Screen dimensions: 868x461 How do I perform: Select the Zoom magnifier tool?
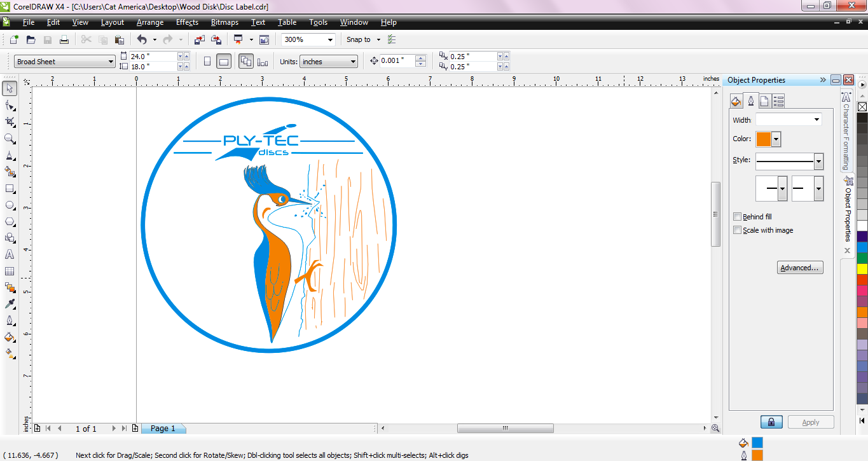pos(10,139)
